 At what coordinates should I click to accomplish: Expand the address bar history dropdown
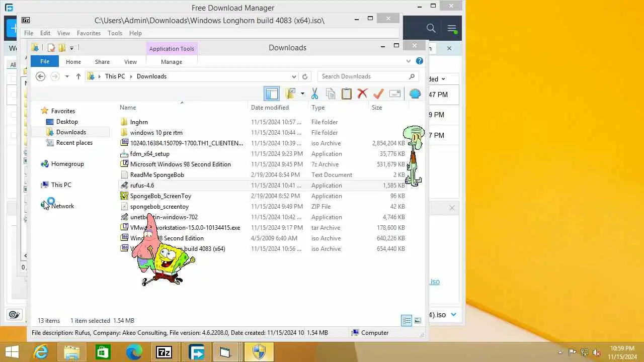(x=294, y=76)
